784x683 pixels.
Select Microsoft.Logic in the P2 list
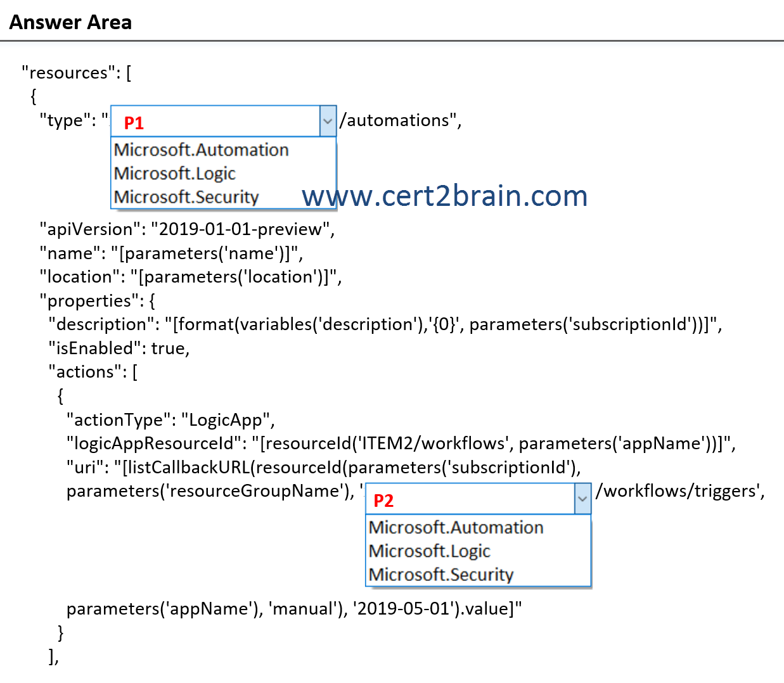click(430, 551)
